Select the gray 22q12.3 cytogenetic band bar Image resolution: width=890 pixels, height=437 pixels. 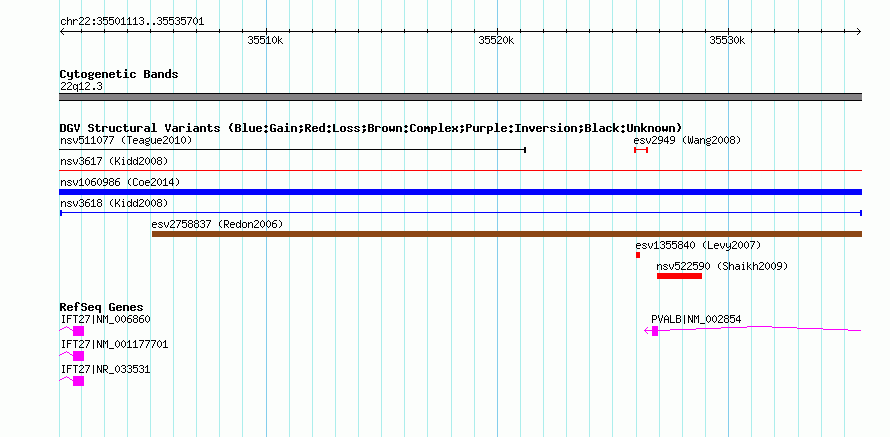coord(461,97)
